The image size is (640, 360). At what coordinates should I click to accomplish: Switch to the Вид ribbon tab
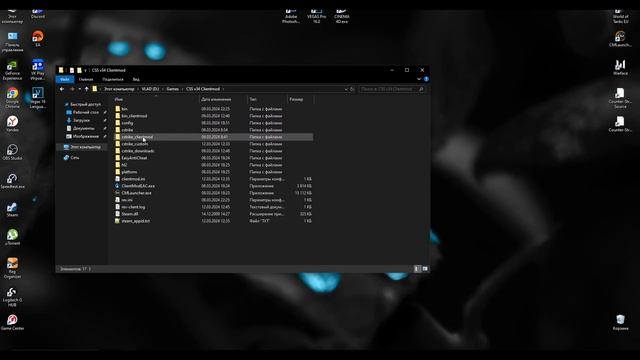tap(136, 79)
